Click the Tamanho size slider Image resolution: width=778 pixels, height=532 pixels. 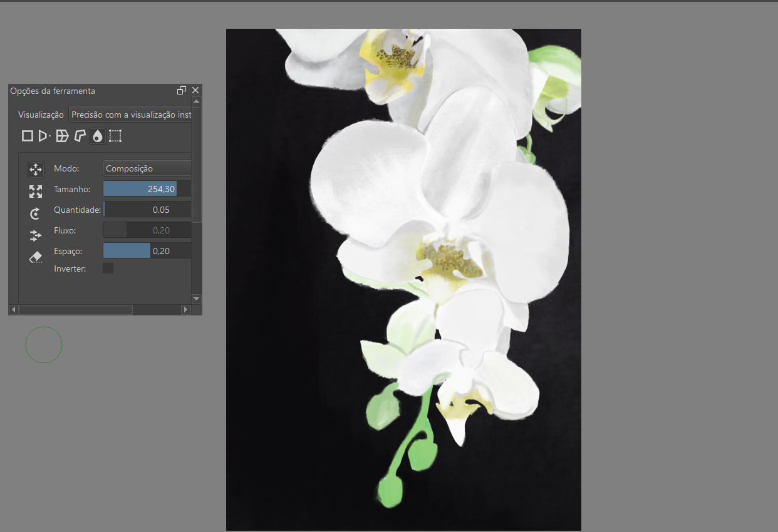tap(147, 189)
